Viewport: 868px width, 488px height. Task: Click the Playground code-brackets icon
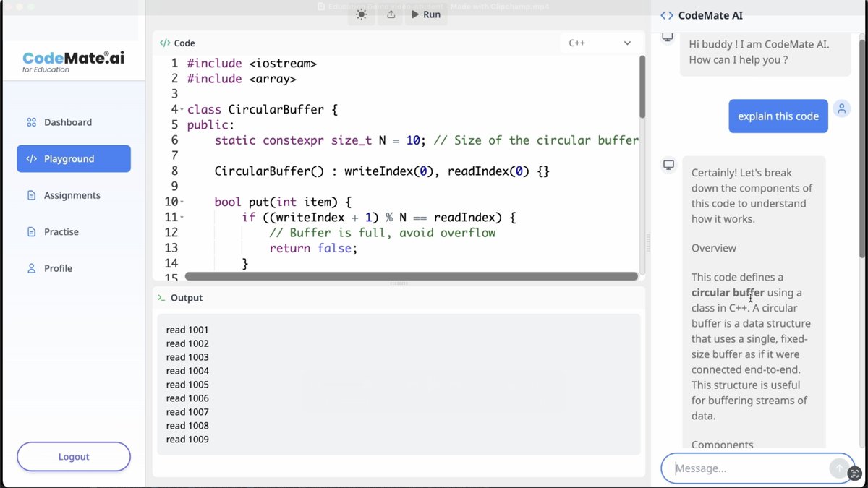coord(31,159)
